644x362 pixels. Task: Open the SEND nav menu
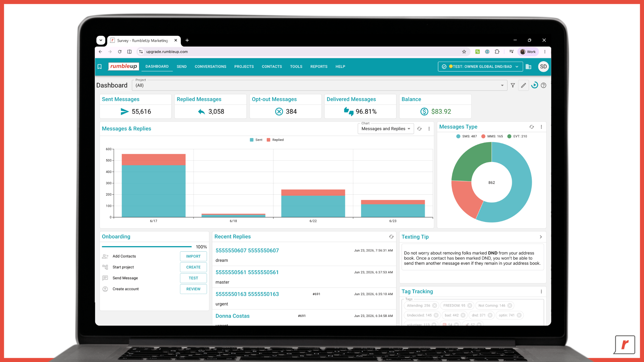[x=182, y=67]
